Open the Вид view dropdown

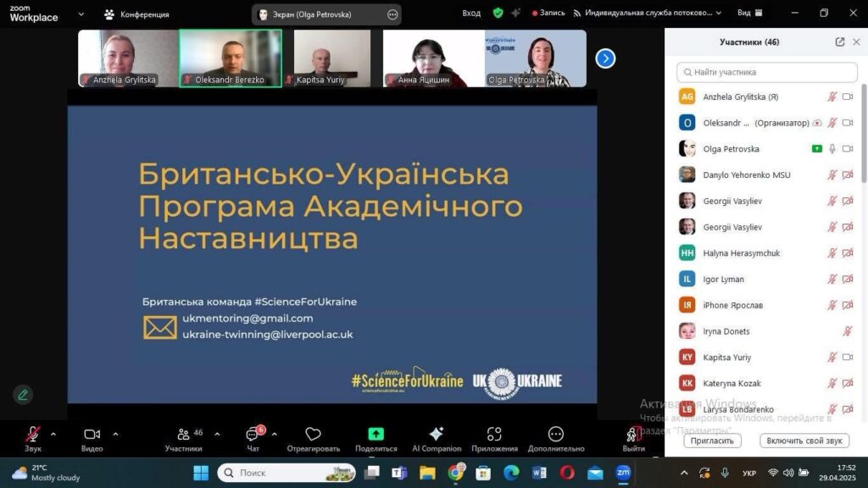coord(749,14)
